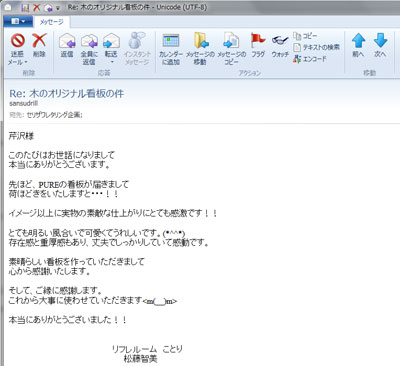Select the メッセージ ribbon tab
The height and width of the screenshot is (366, 400).
point(52,22)
